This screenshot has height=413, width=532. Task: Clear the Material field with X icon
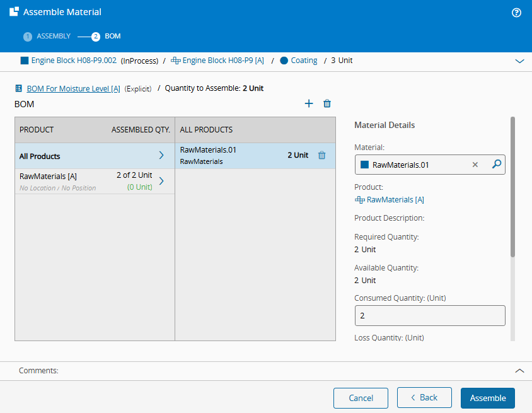click(475, 165)
